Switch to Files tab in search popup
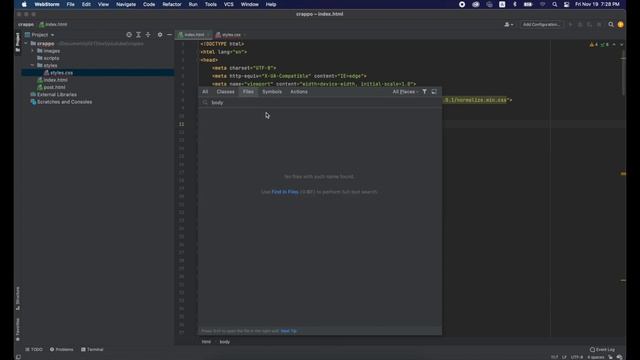640x360 pixels. (x=248, y=92)
